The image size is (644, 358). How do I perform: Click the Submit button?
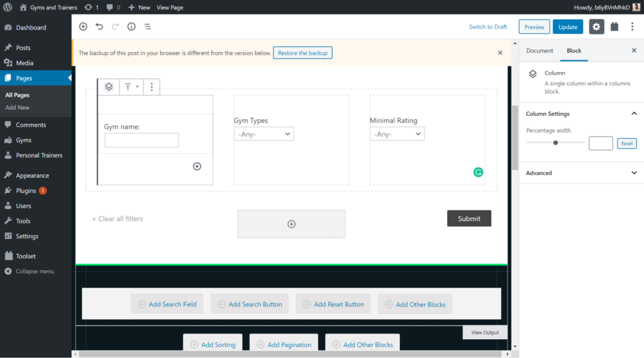[469, 219]
